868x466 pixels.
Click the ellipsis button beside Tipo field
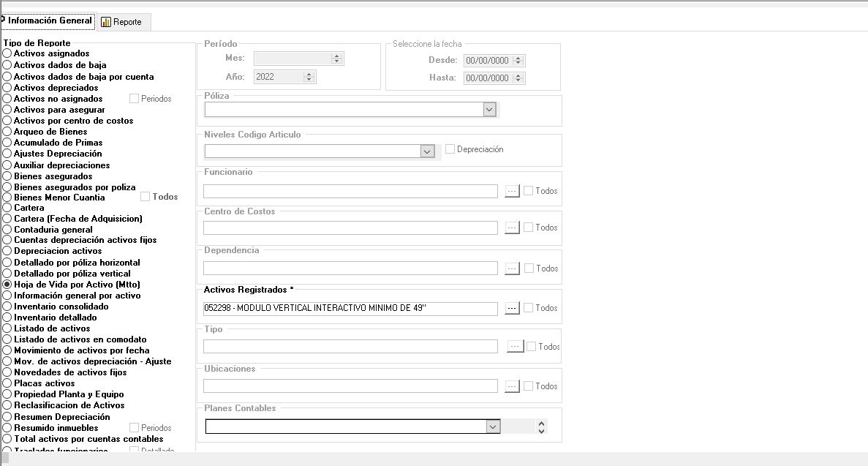(515, 346)
